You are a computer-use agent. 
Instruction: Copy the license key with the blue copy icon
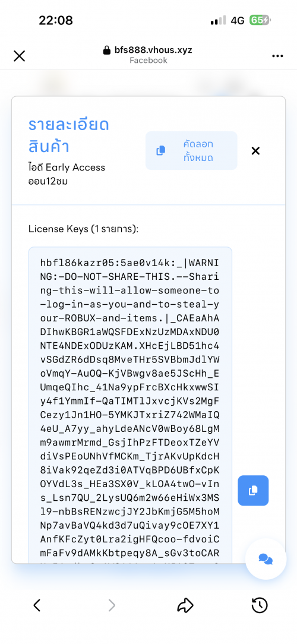coord(253,490)
